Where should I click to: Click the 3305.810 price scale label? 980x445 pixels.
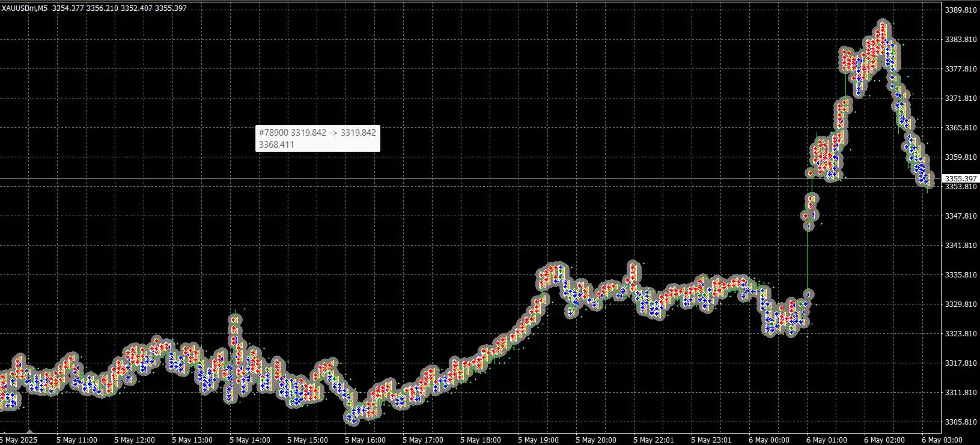pyautogui.click(x=961, y=422)
